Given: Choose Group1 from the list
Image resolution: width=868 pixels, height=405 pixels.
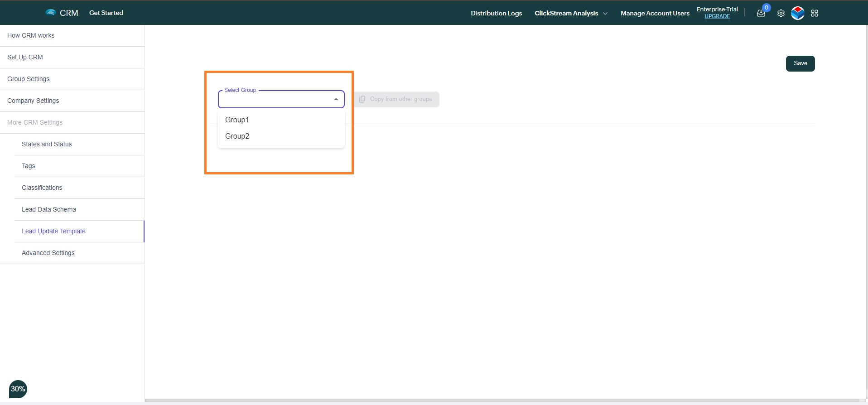Looking at the screenshot, I should (x=281, y=120).
